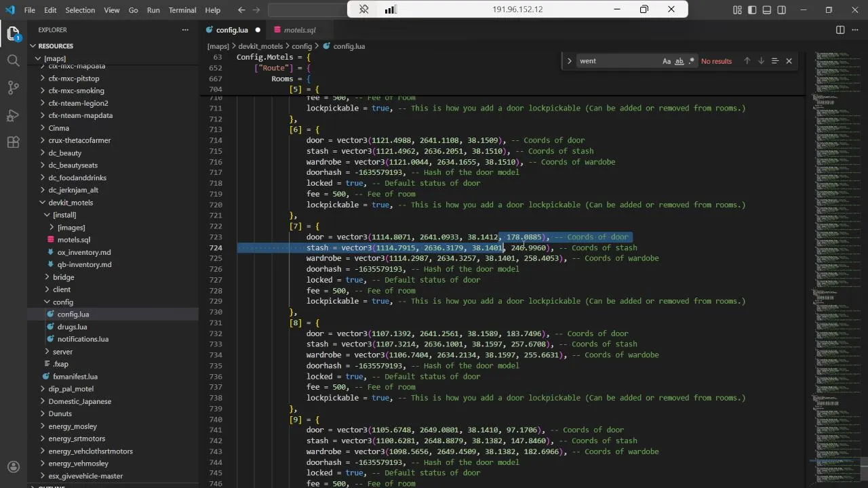Collapse the config folder in tree
The image size is (868, 488).
point(113,302)
